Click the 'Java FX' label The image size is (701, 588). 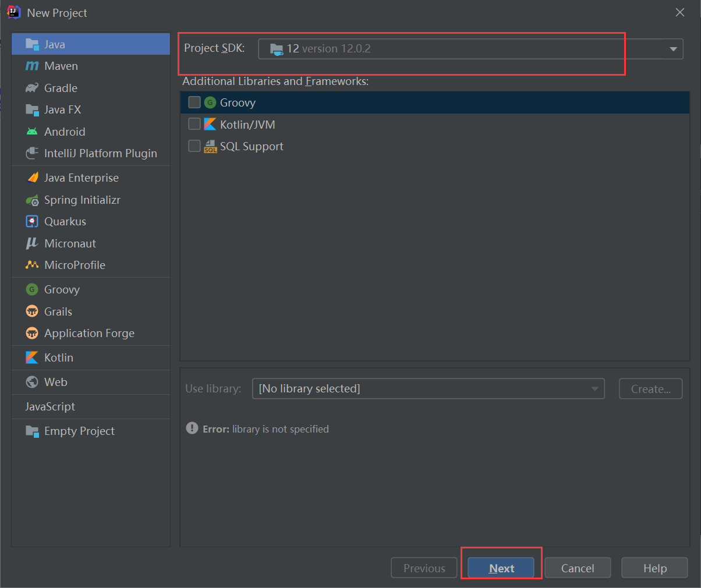[62, 109]
